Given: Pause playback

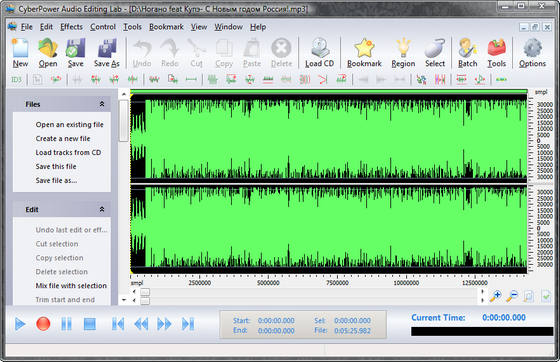Looking at the screenshot, I should point(66,324).
